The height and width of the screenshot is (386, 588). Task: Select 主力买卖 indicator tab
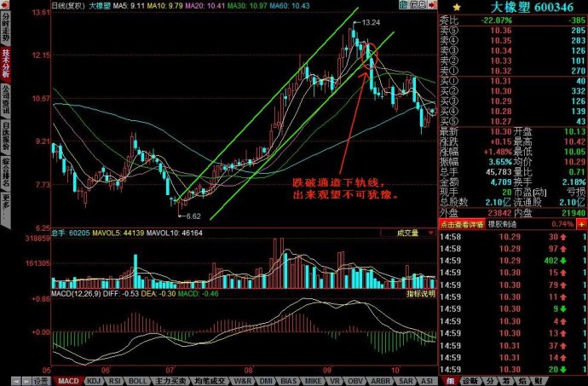click(x=170, y=381)
